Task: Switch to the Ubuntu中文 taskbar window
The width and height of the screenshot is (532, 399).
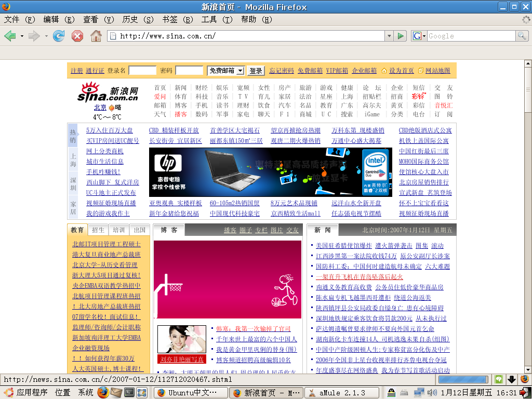Action: [x=191, y=393]
